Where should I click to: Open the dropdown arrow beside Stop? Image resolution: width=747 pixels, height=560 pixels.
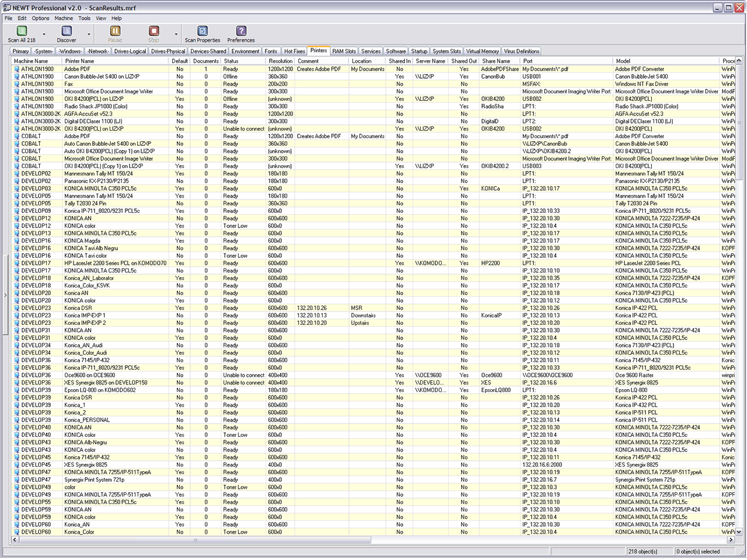click(176, 34)
